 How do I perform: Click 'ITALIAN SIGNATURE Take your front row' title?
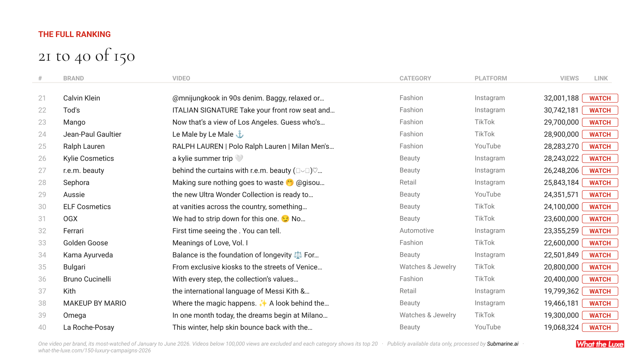click(254, 110)
